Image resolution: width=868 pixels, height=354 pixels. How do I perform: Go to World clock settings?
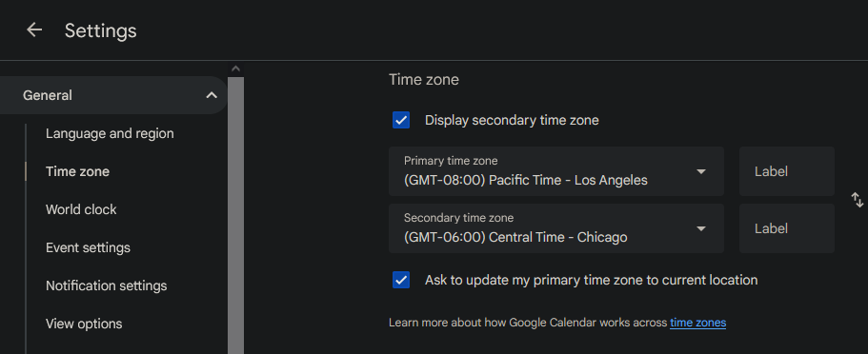pos(81,209)
